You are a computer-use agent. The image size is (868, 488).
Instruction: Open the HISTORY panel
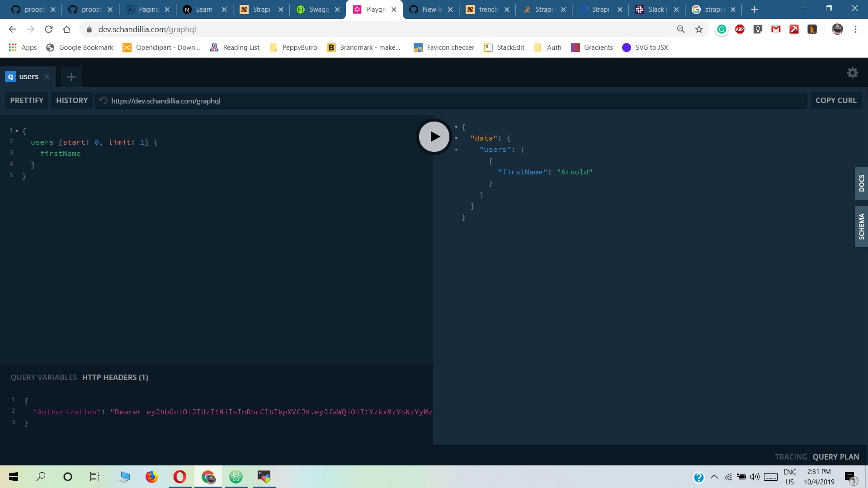[72, 100]
